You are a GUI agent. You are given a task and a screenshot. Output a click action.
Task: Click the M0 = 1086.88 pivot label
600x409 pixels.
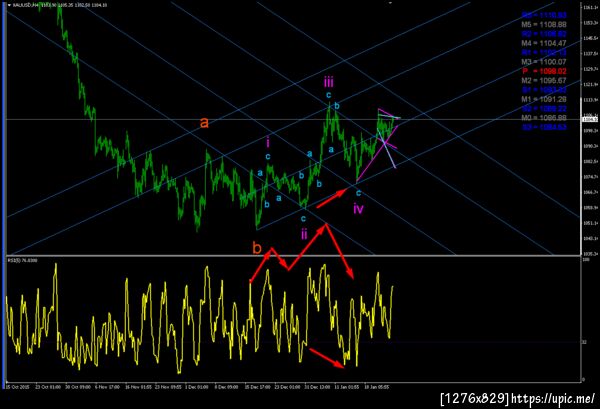click(544, 117)
